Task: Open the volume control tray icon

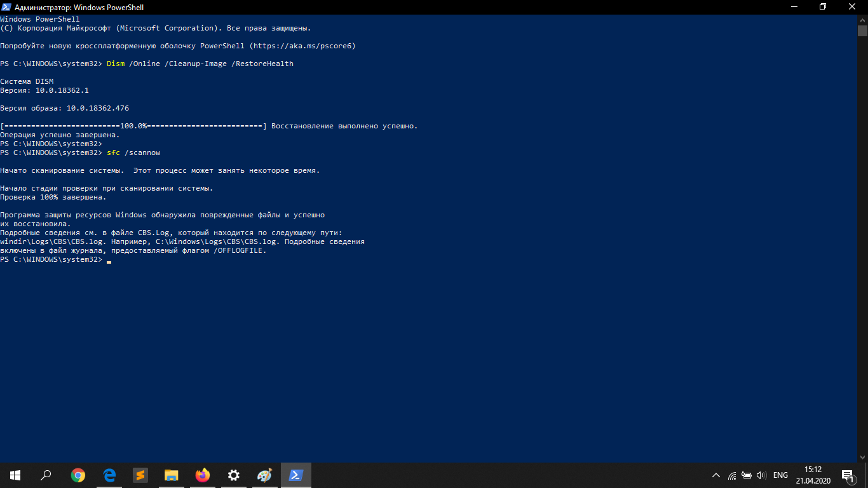Action: [762, 475]
